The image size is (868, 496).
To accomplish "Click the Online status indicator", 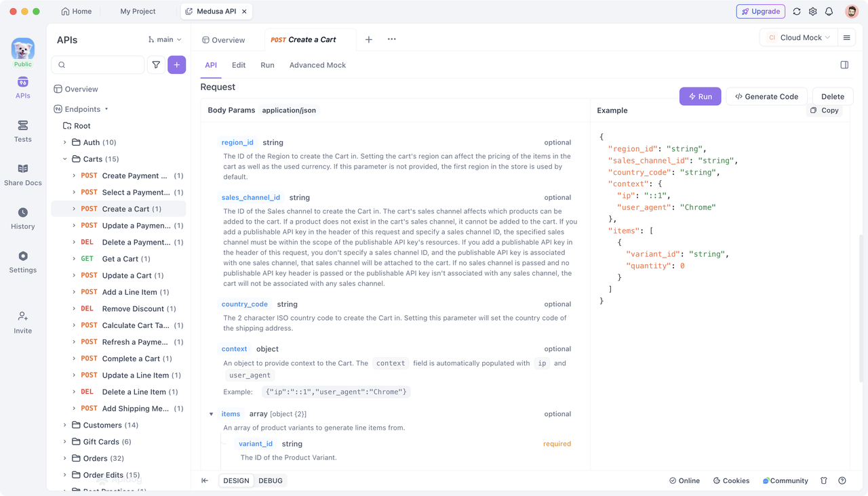I will click(684, 480).
